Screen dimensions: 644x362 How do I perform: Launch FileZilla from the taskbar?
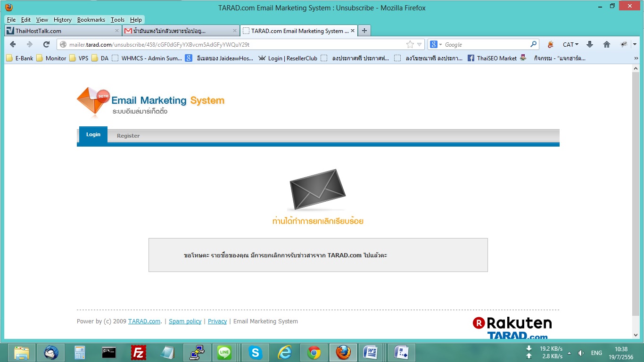point(139,352)
